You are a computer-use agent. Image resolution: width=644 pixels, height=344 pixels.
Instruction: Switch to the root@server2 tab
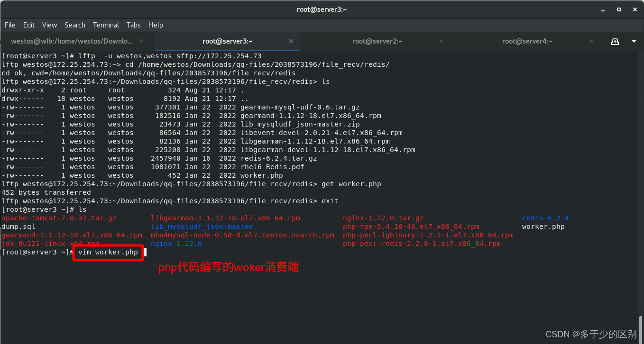tap(377, 41)
